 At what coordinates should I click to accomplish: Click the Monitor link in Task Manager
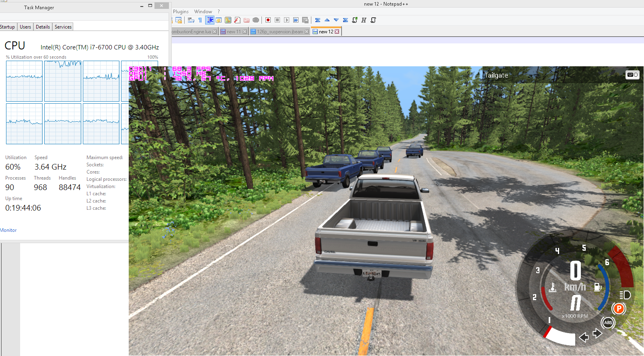8,230
